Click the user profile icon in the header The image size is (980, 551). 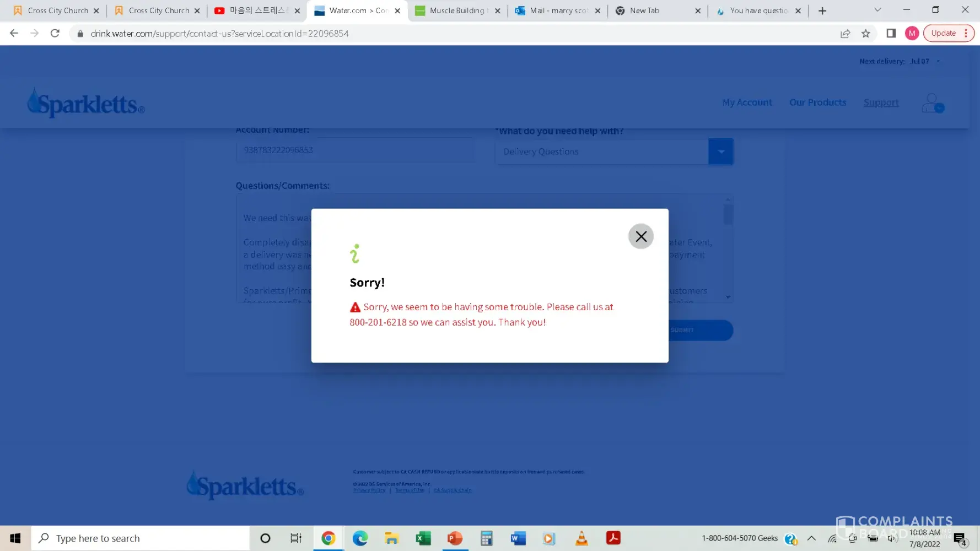(933, 103)
